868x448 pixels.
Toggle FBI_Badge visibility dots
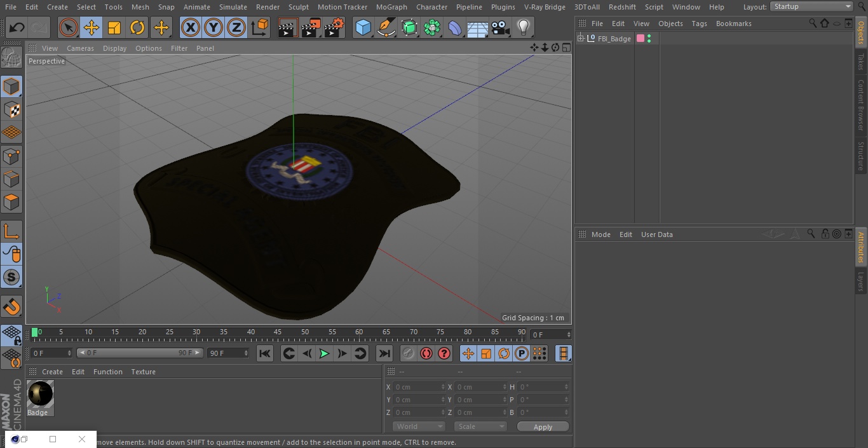(x=649, y=39)
